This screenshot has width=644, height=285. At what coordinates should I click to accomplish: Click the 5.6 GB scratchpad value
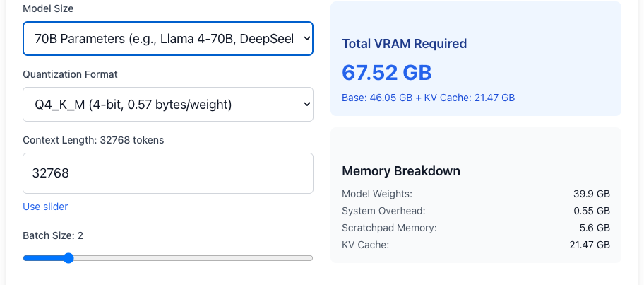595,228
